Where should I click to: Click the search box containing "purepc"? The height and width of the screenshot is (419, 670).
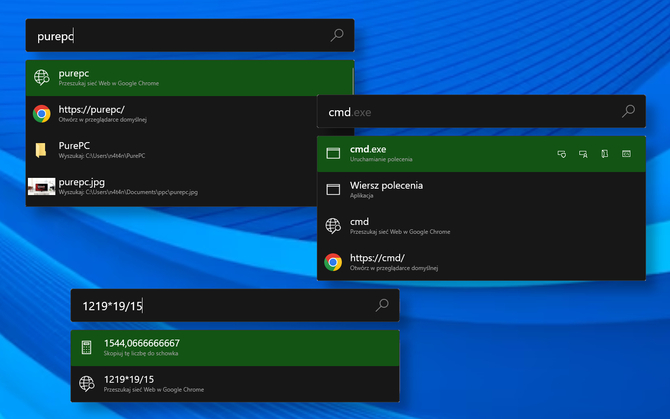click(190, 35)
